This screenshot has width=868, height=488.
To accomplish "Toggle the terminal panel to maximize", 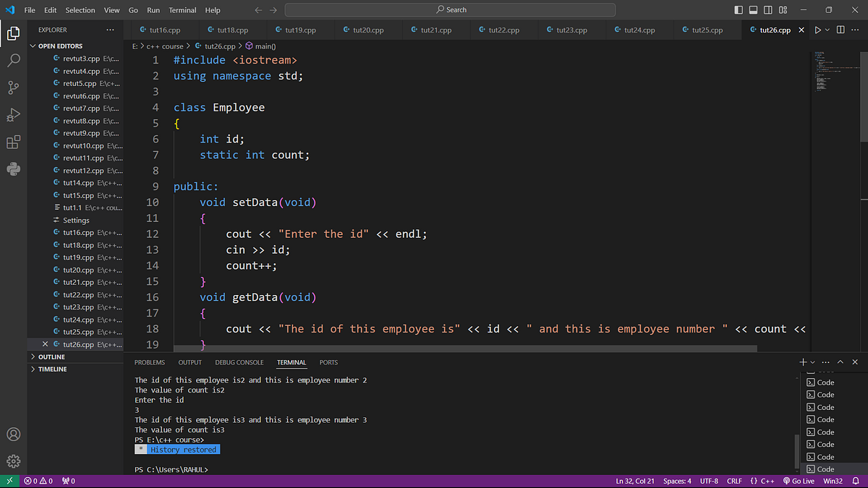I will pyautogui.click(x=841, y=361).
